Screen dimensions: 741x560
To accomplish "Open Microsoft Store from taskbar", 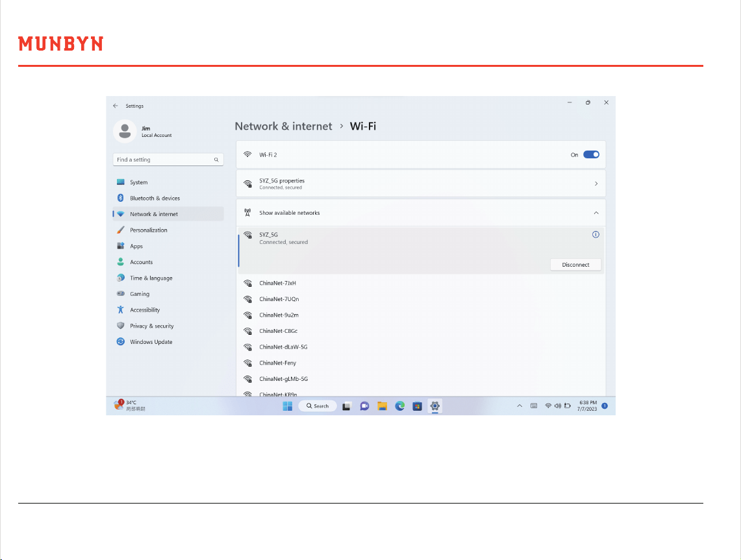I will 418,406.
